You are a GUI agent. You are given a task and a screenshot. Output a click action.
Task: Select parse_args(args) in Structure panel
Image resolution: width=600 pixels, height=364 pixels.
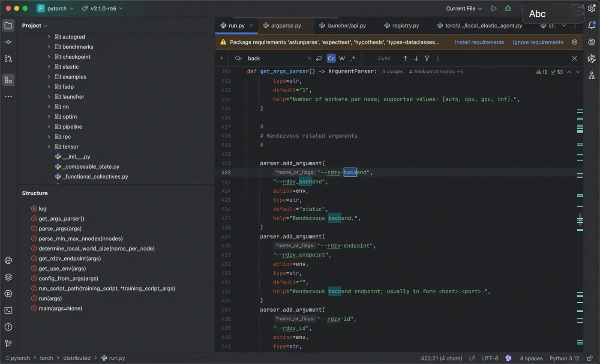point(60,228)
